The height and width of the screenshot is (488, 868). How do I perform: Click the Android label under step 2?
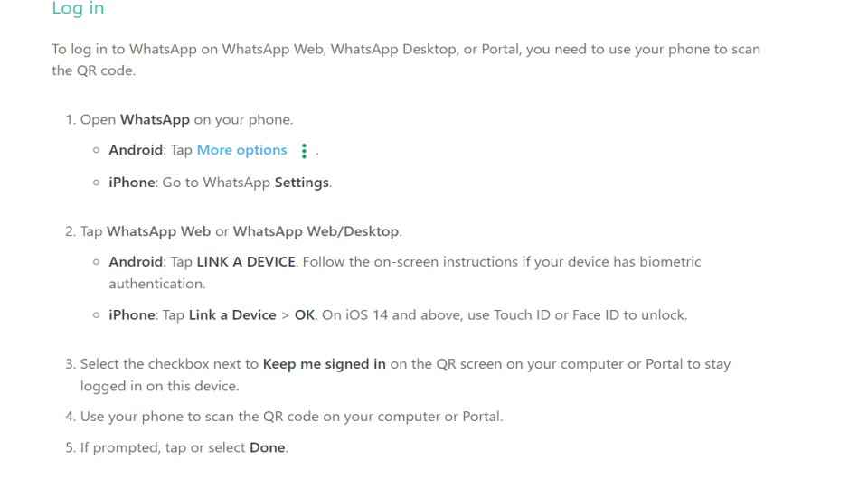(x=136, y=262)
